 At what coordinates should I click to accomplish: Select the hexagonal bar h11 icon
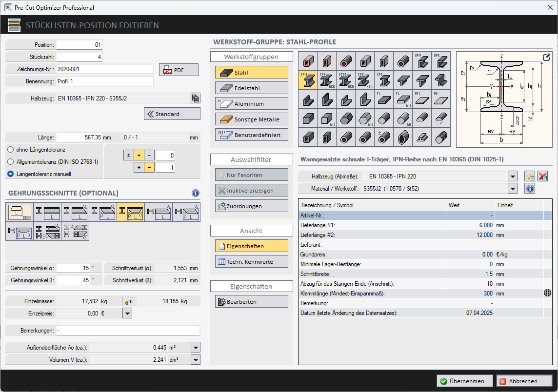365,118
